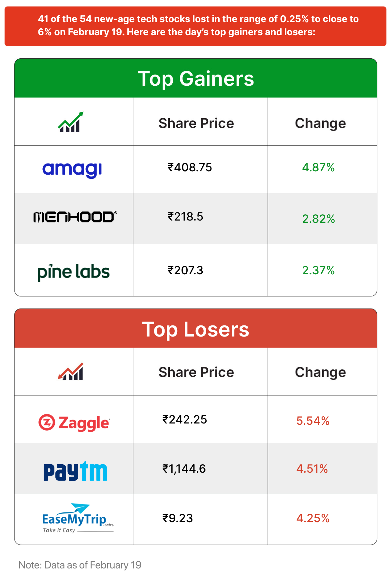Select Zaggle's 5.54% loss figure
Viewport: 391px width, 588px height.
(313, 421)
